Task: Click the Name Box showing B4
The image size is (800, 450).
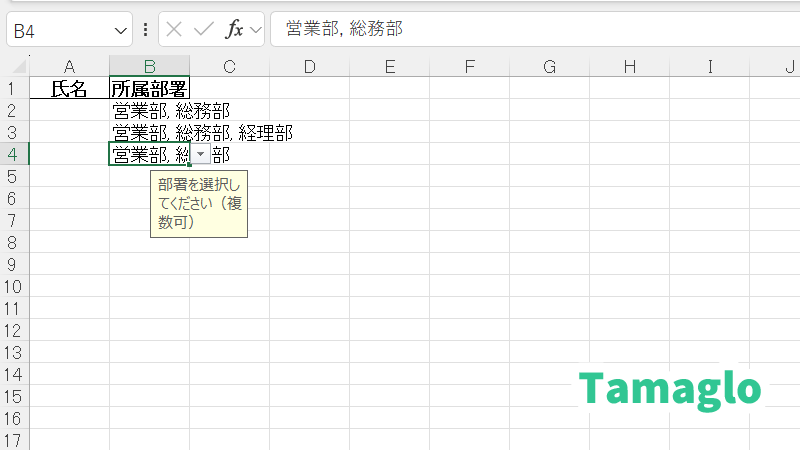Action: click(60, 30)
